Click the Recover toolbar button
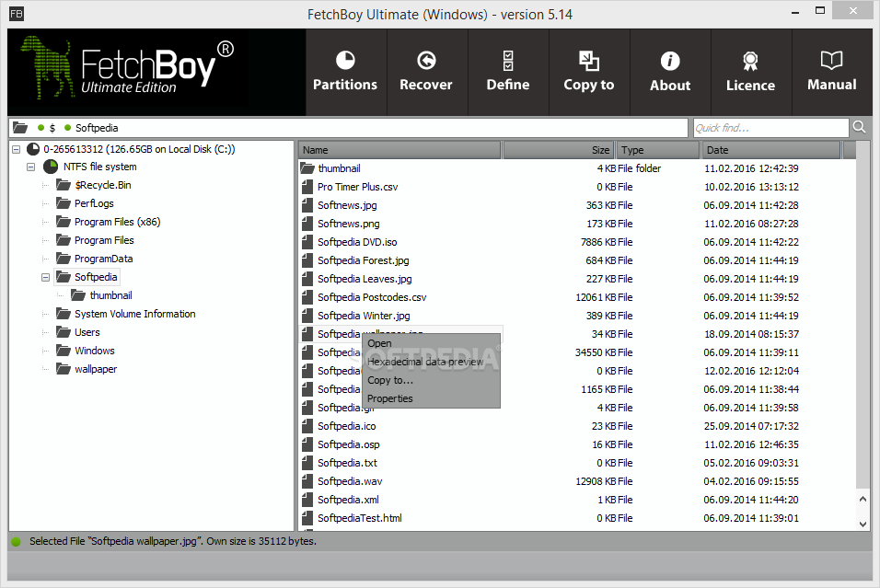The width and height of the screenshot is (880, 588). point(426,72)
